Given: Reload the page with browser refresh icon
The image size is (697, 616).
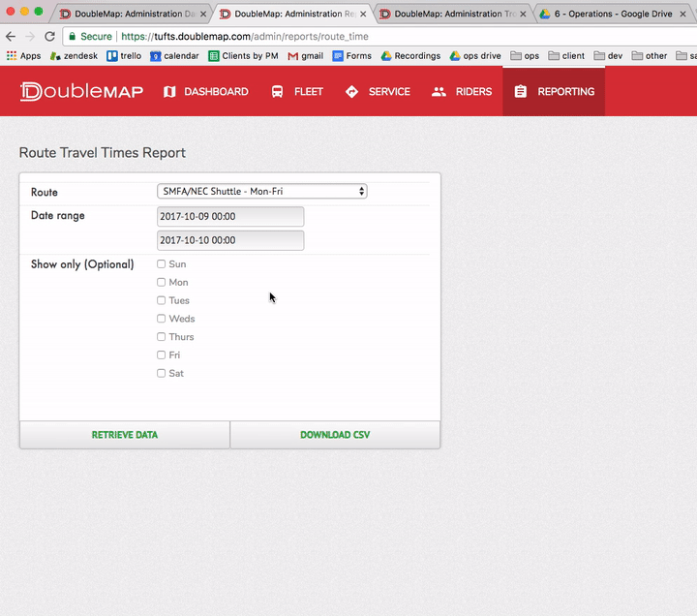Looking at the screenshot, I should click(x=49, y=36).
